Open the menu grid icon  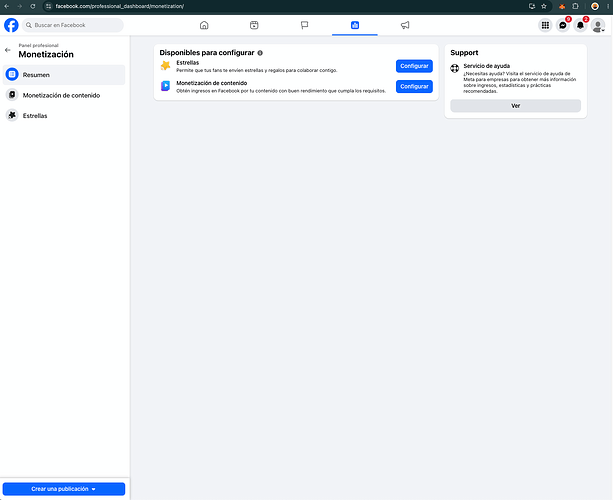tap(545, 25)
